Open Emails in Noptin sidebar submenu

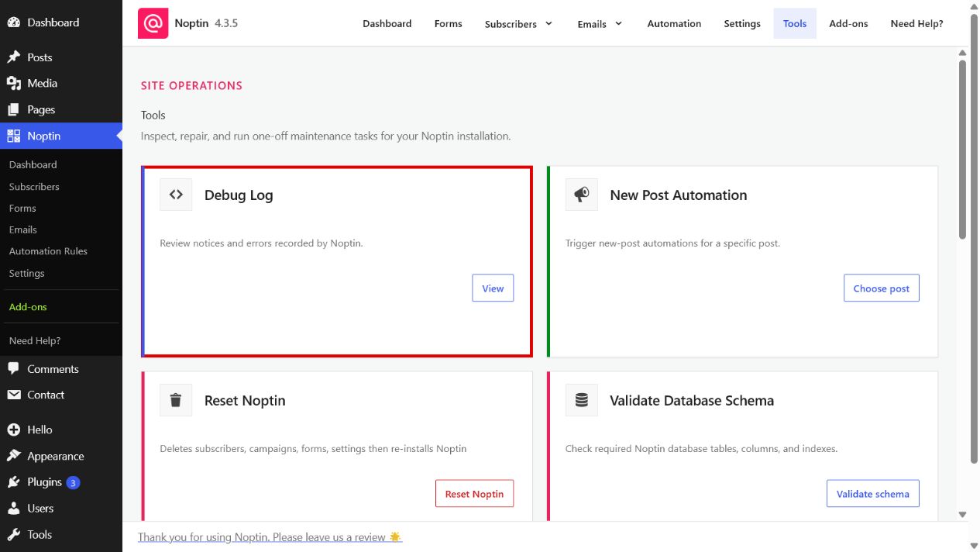[x=23, y=229]
